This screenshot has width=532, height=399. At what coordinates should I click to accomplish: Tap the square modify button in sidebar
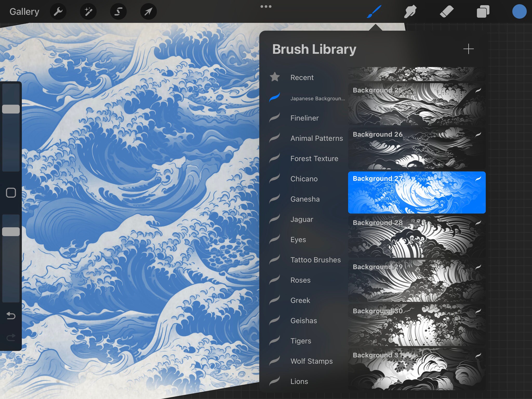pyautogui.click(x=11, y=193)
